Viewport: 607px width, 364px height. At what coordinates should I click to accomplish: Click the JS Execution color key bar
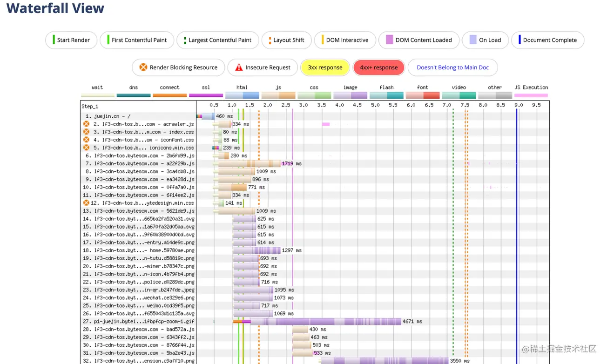point(531,95)
